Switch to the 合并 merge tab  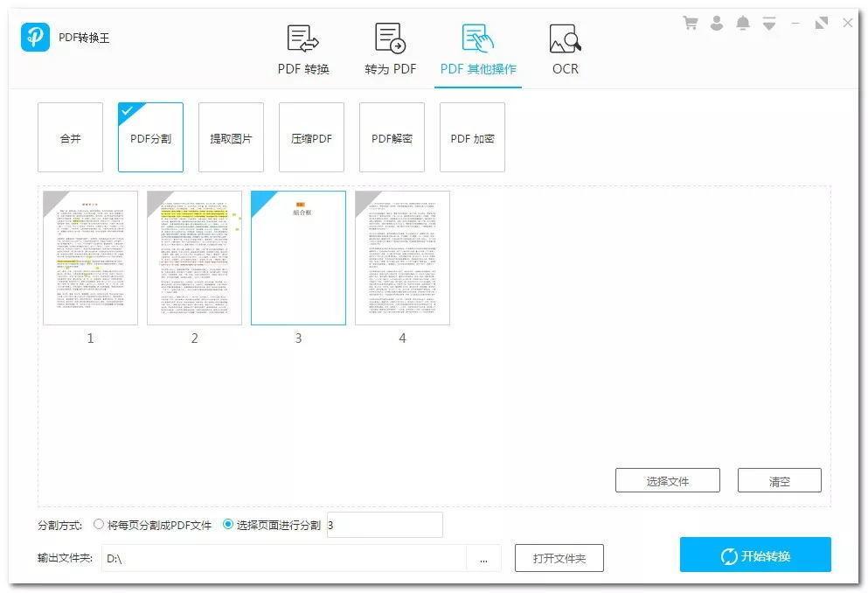[69, 137]
